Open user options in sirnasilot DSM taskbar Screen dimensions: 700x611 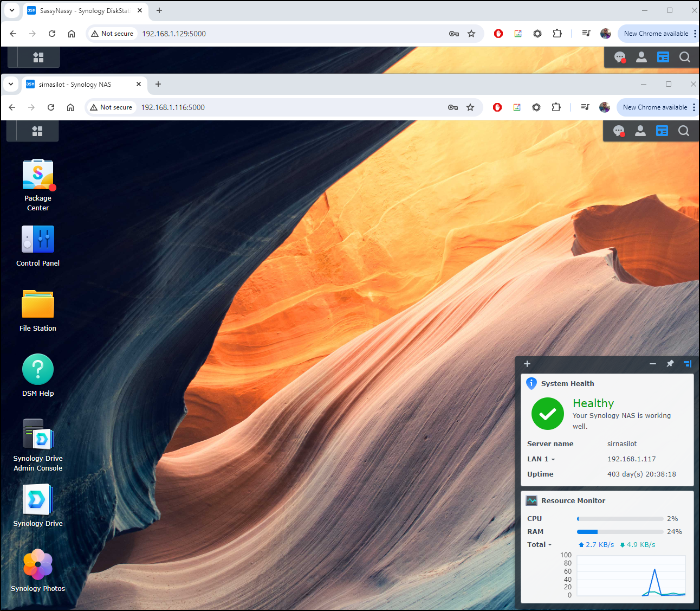pyautogui.click(x=640, y=131)
